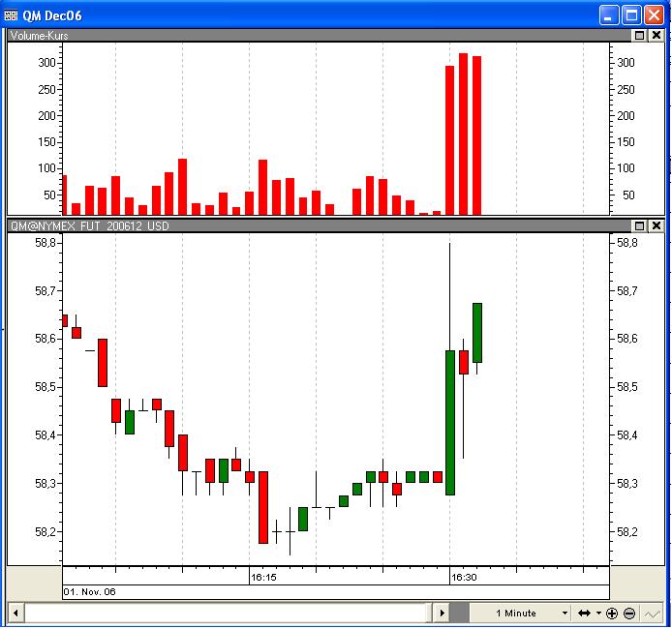Click the 58,2 label on left price axis

[46, 532]
